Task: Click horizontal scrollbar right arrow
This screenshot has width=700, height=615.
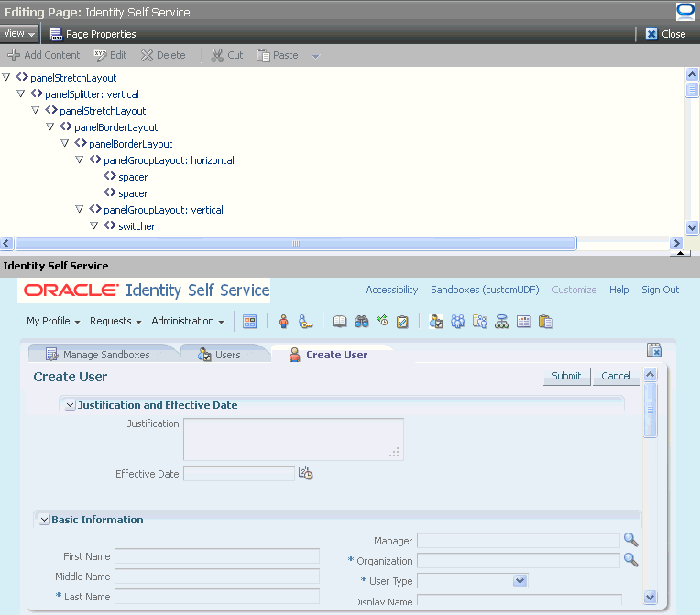Action: point(676,244)
